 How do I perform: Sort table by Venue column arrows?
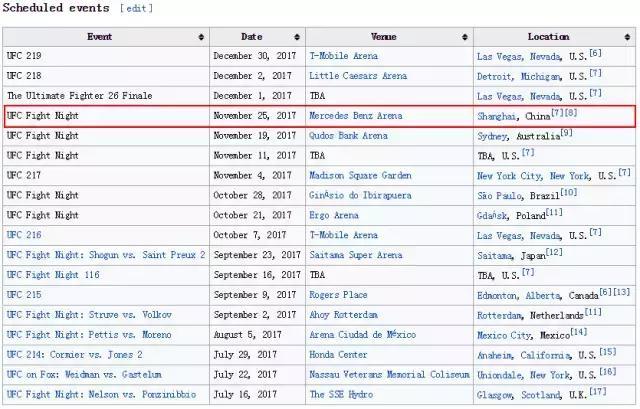pyautogui.click(x=465, y=37)
